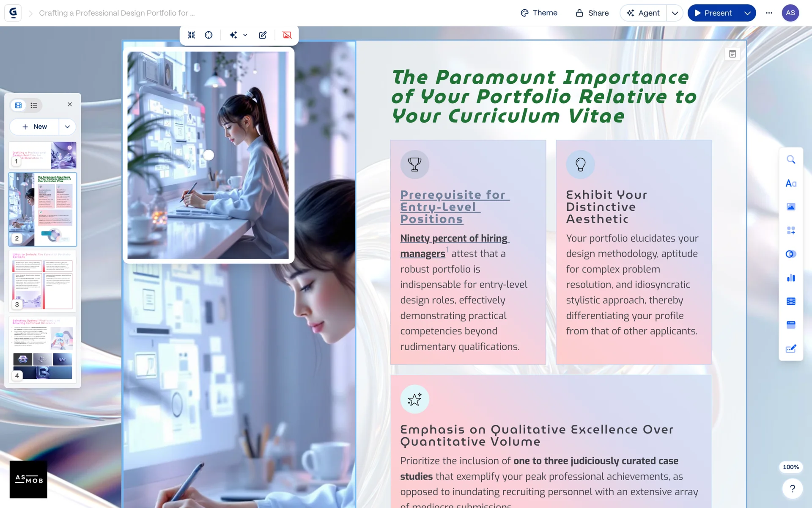
Task: Follow the 'Ninety percent of hiring managers' link
Action: 453,239
